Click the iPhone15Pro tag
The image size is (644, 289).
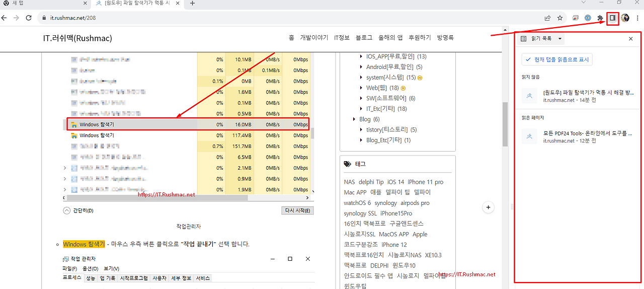point(396,213)
